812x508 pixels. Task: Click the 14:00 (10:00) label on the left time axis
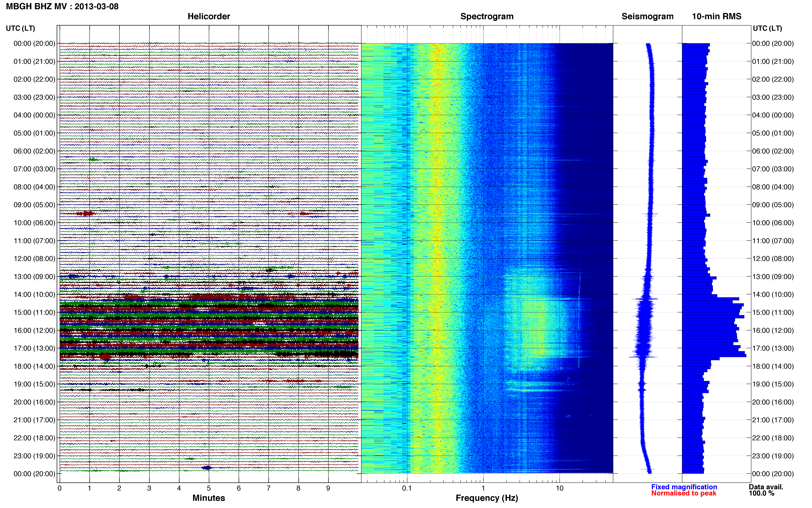tap(34, 295)
